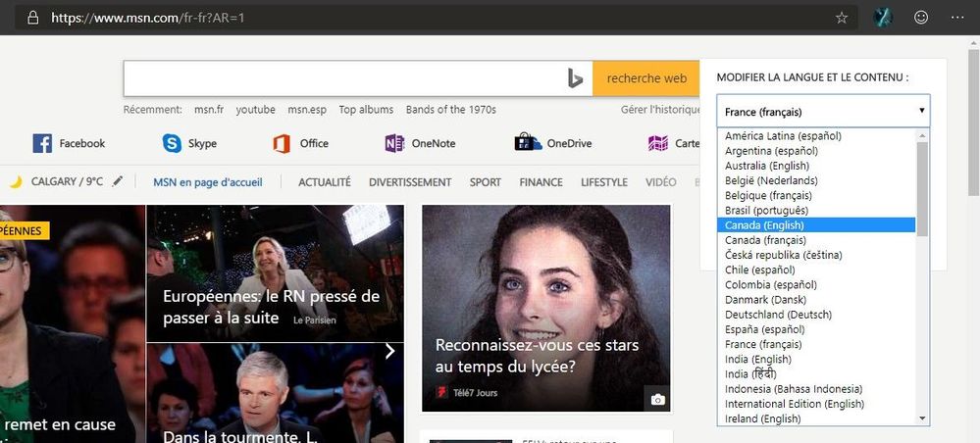Select India (हिंदी) option
The height and width of the screenshot is (443, 980).
[x=816, y=374]
